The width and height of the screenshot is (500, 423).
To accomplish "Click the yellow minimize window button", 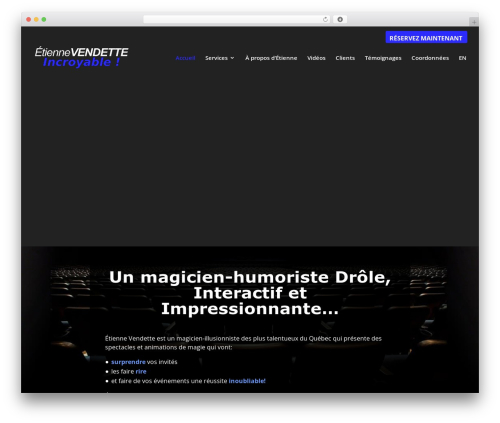I will click(x=36, y=19).
